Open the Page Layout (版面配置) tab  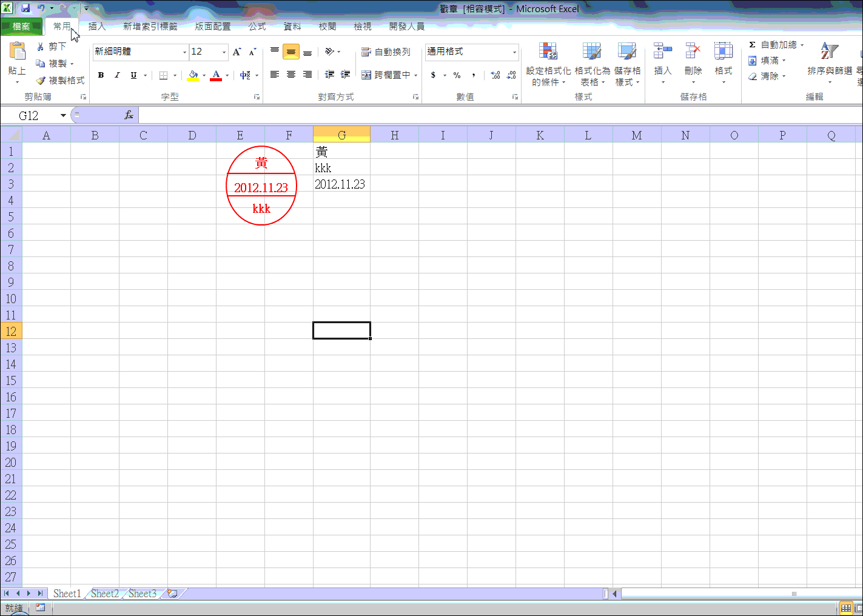[x=213, y=27]
